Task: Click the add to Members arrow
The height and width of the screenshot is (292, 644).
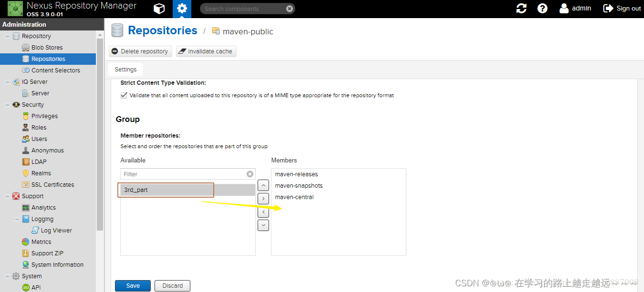Action: tap(263, 198)
